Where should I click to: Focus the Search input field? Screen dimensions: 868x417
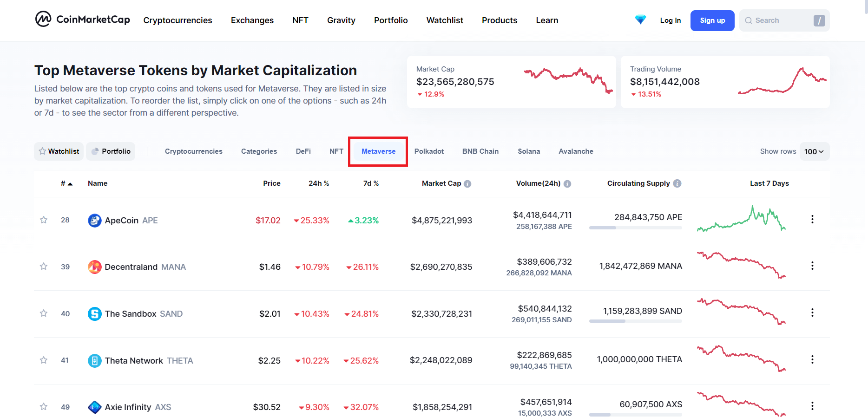784,20
